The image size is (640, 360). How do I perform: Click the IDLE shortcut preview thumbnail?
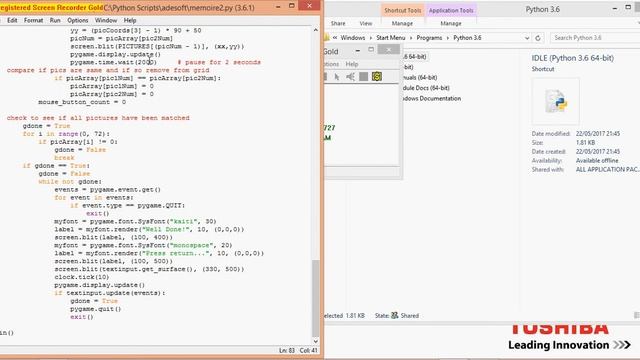555,101
